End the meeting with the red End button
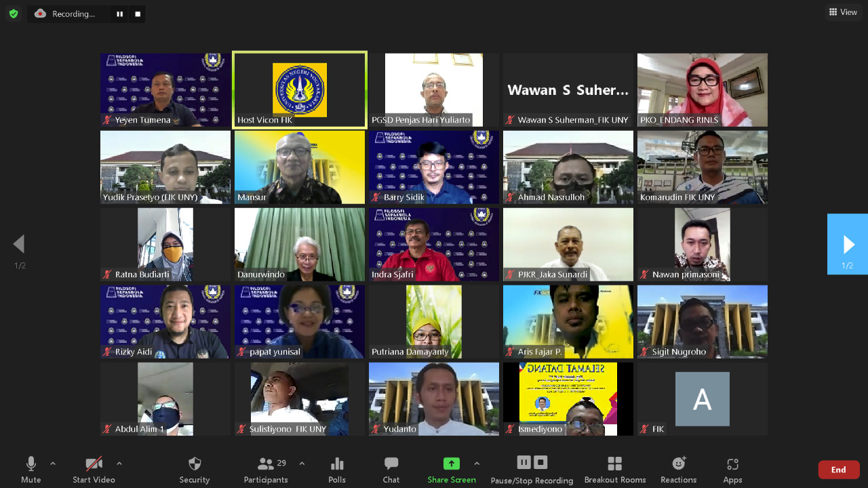Viewport: 868px width, 488px height. 839,470
